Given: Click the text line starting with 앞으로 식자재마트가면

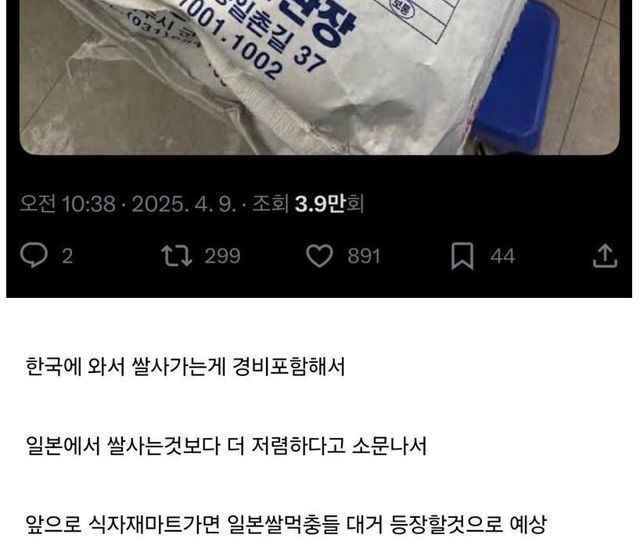Looking at the screenshot, I should [286, 524].
